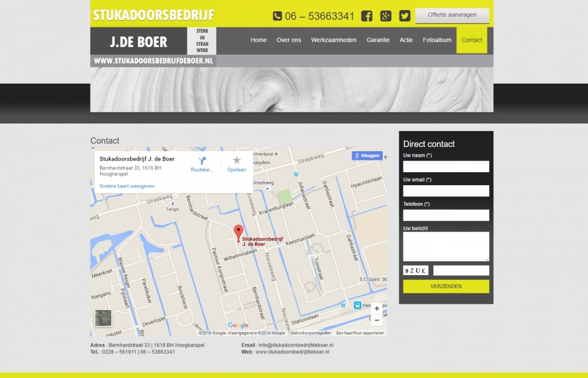Click Grotere kaart weergeven link
The width and height of the screenshot is (588, 378).
127,186
